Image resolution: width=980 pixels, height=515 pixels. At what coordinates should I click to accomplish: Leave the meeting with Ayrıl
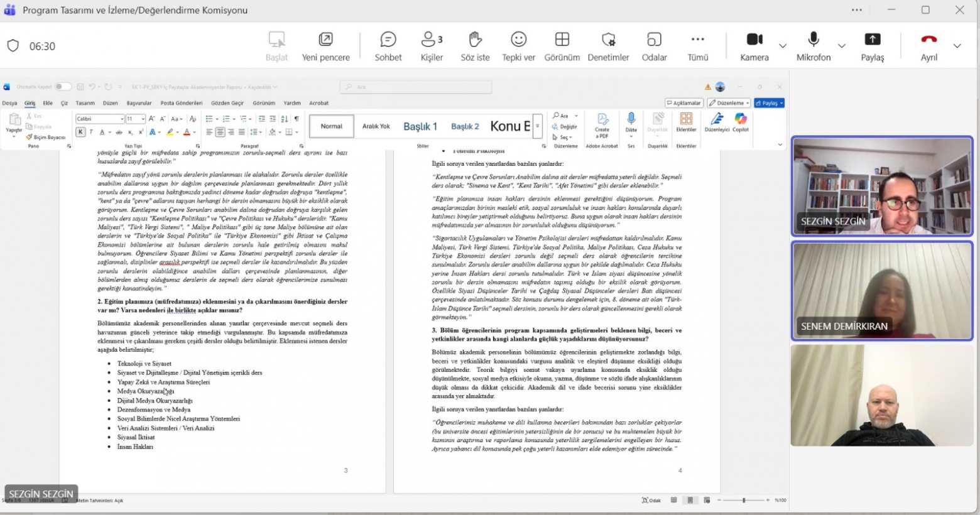928,46
